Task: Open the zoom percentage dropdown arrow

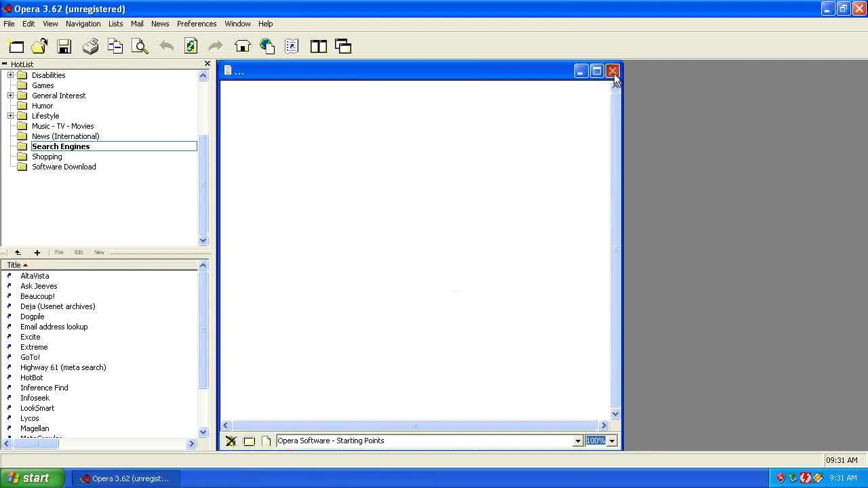Action: tap(612, 441)
